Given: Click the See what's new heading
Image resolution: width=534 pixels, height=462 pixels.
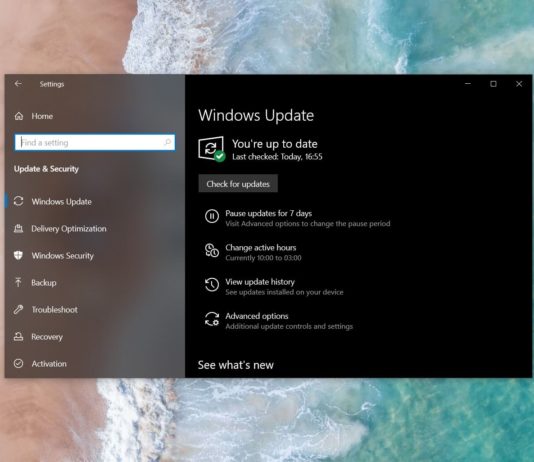Looking at the screenshot, I should (x=236, y=365).
